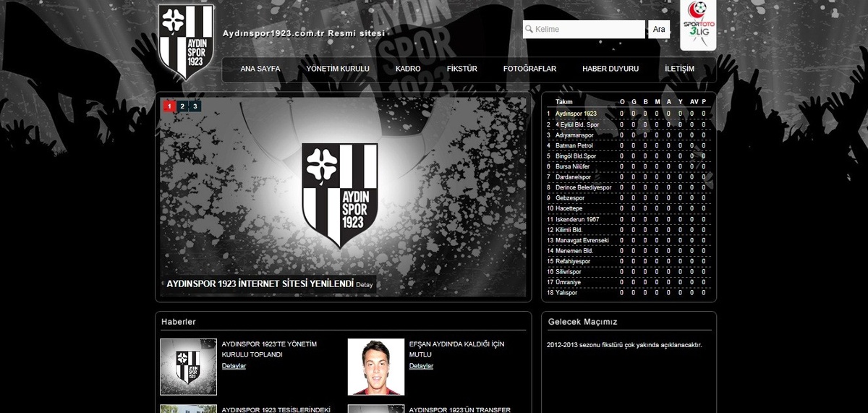This screenshot has width=868, height=413.
Task: Select KADRO in the navigation bar
Action: [x=408, y=69]
